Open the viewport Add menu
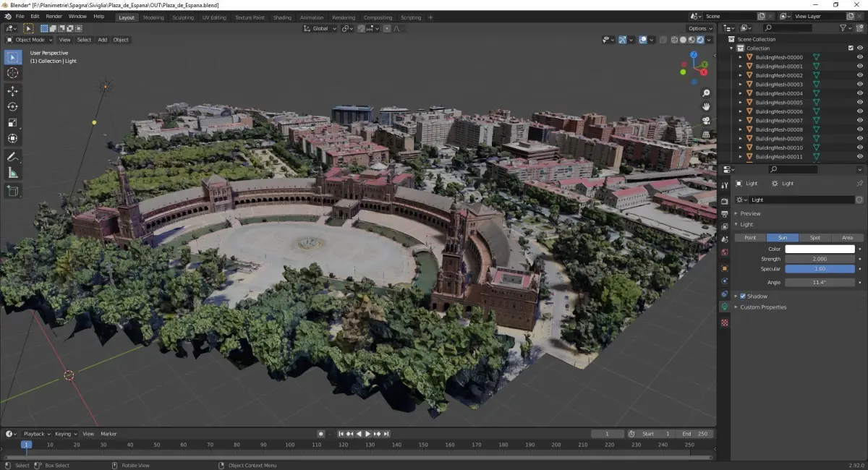The height and width of the screenshot is (470, 868). coord(103,40)
